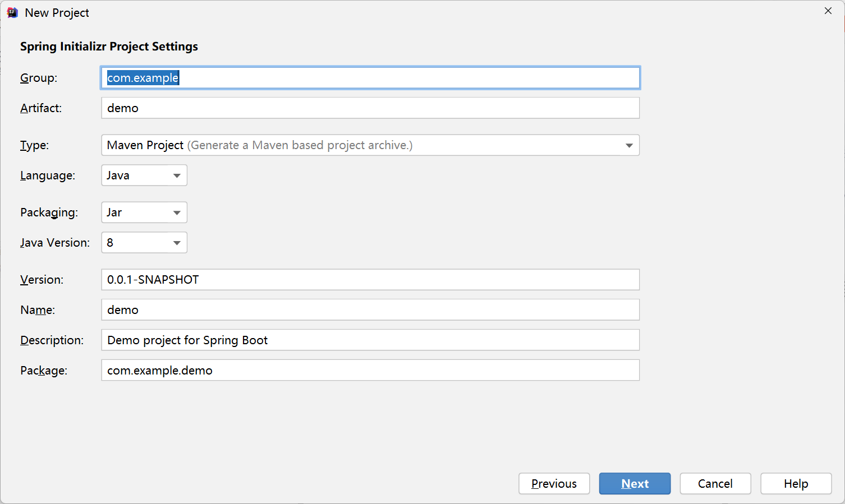Click the IntelliJ IDEA icon in title bar

12,12
